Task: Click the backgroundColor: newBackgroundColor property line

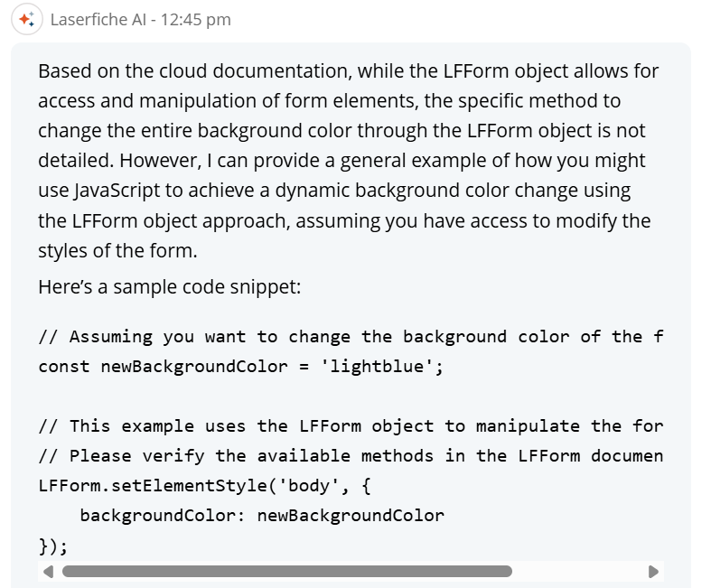Action: click(262, 516)
